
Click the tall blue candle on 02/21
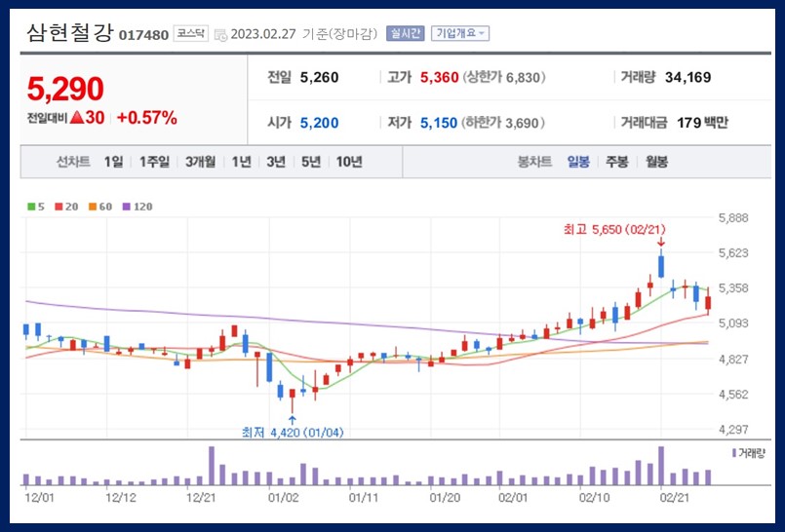661,267
